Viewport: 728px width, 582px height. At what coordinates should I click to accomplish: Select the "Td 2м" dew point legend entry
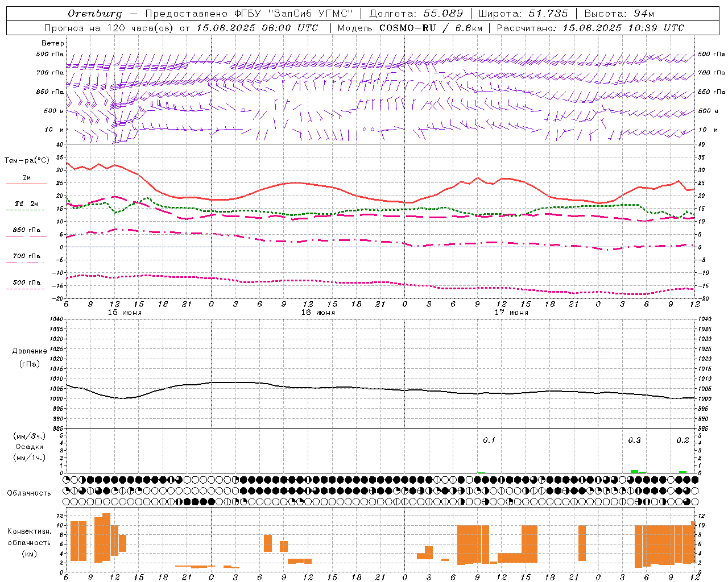[27, 203]
